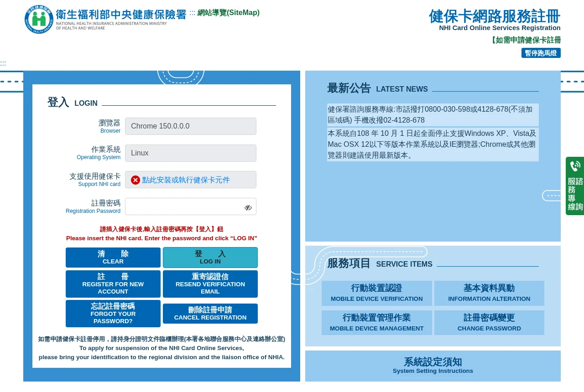Image resolution: width=584 pixels, height=392 pixels.
Task: Click 點此安裝或執行健保卡元件 install link
Action: pos(186,180)
